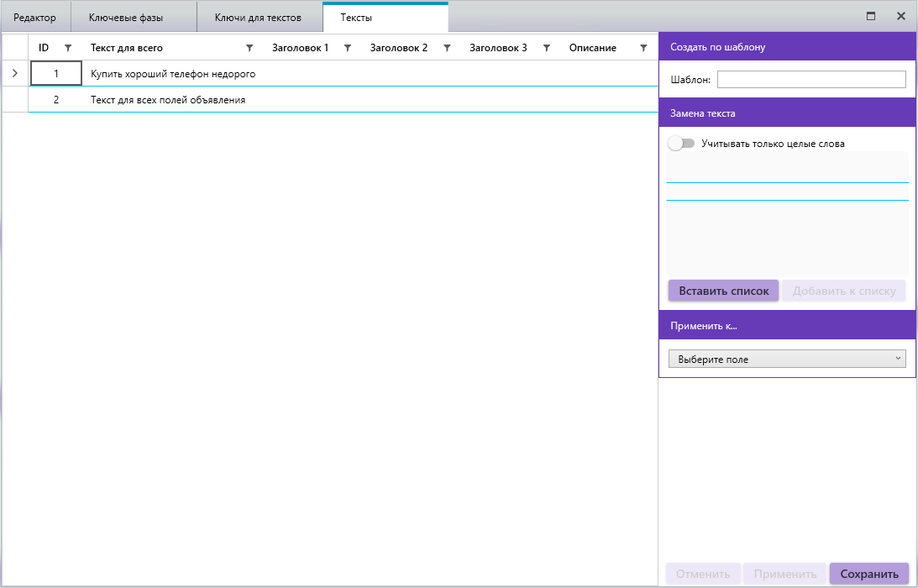The height and width of the screenshot is (588, 918).
Task: Open filter icon for Заголовок 2 column
Action: click(x=447, y=48)
